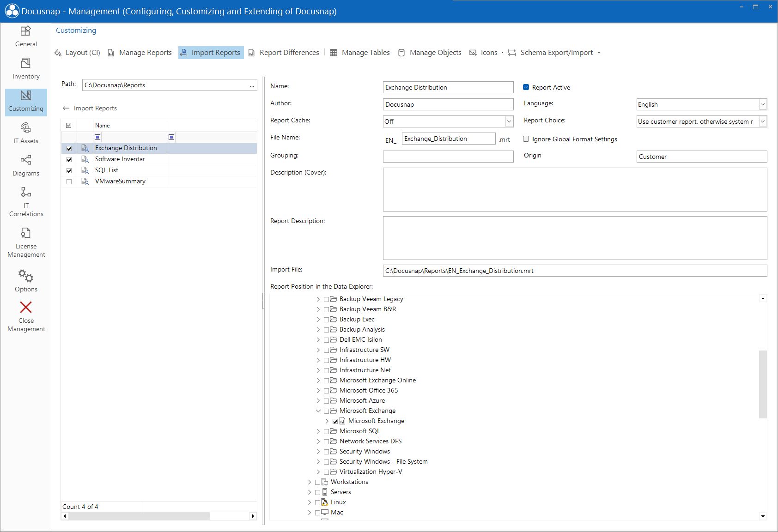Viewport: 778px width, 532px height.
Task: Select the Import Reports tab
Action: (211, 53)
